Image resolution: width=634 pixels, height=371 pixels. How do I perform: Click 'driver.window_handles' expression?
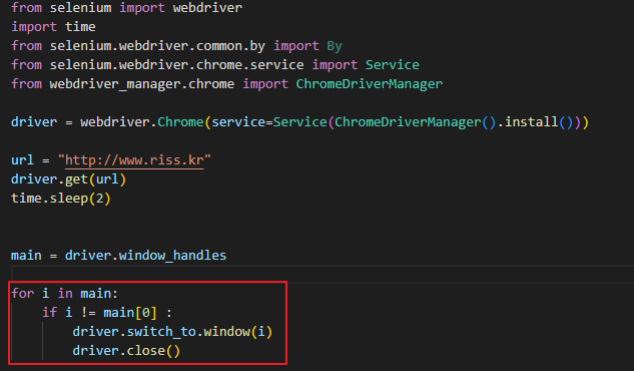[146, 255]
